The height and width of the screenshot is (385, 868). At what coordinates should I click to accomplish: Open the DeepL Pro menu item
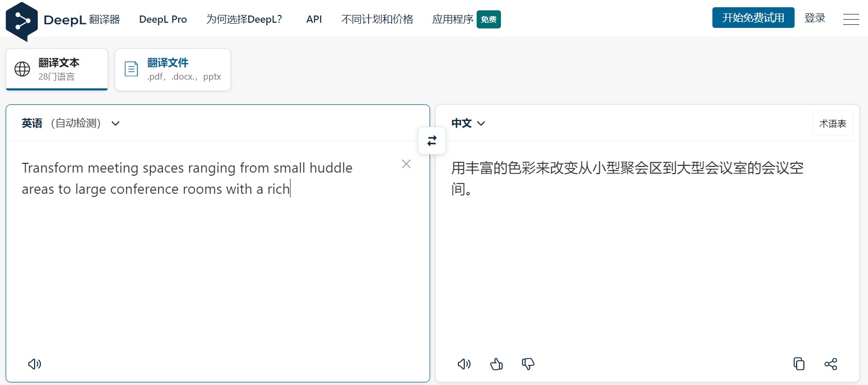[x=162, y=19]
